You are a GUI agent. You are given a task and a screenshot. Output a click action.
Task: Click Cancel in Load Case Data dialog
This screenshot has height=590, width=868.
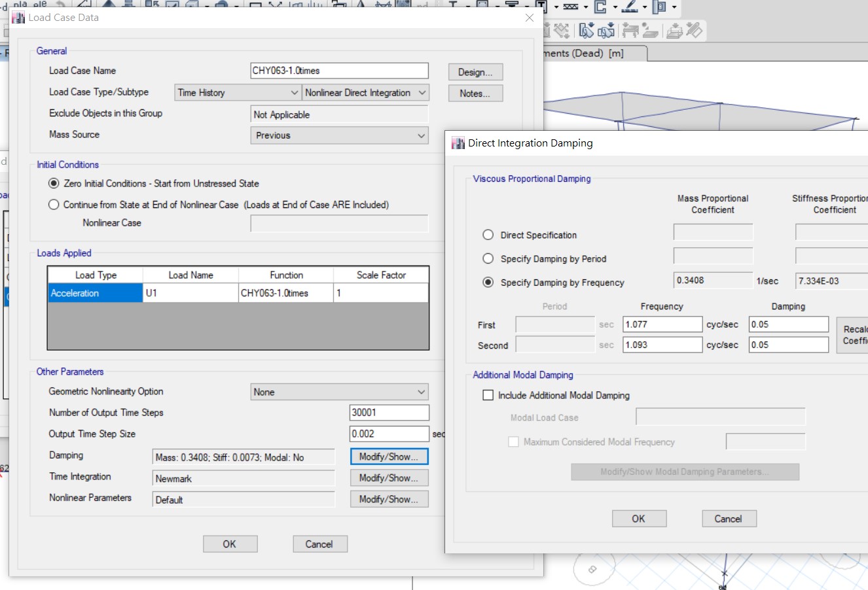click(319, 544)
